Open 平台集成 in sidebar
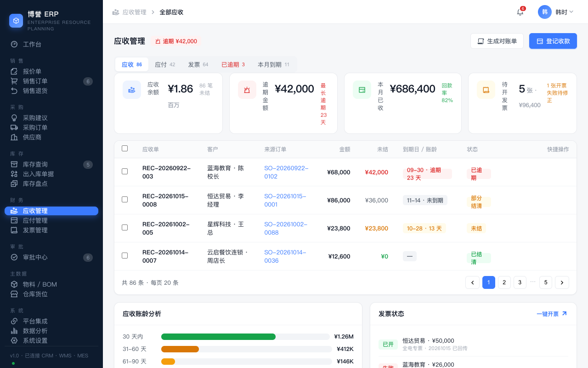 (51, 321)
